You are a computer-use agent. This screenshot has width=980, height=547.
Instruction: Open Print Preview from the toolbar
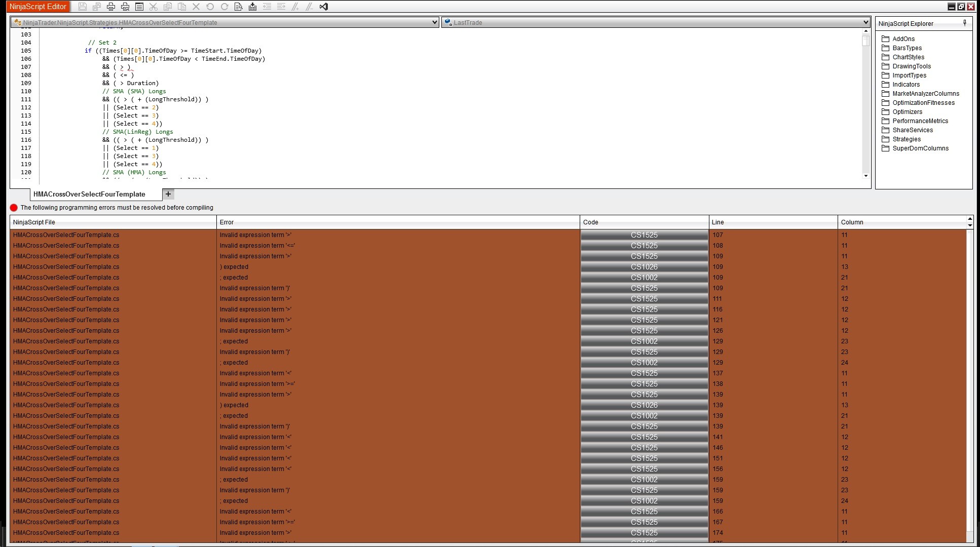tap(125, 7)
